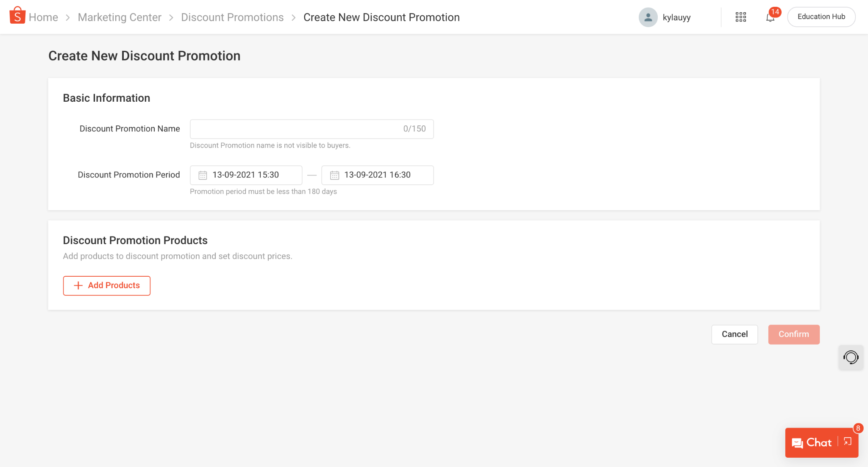Open the start date 13-09-2021 15:30 picker
The image size is (868, 467).
pyautogui.click(x=246, y=175)
